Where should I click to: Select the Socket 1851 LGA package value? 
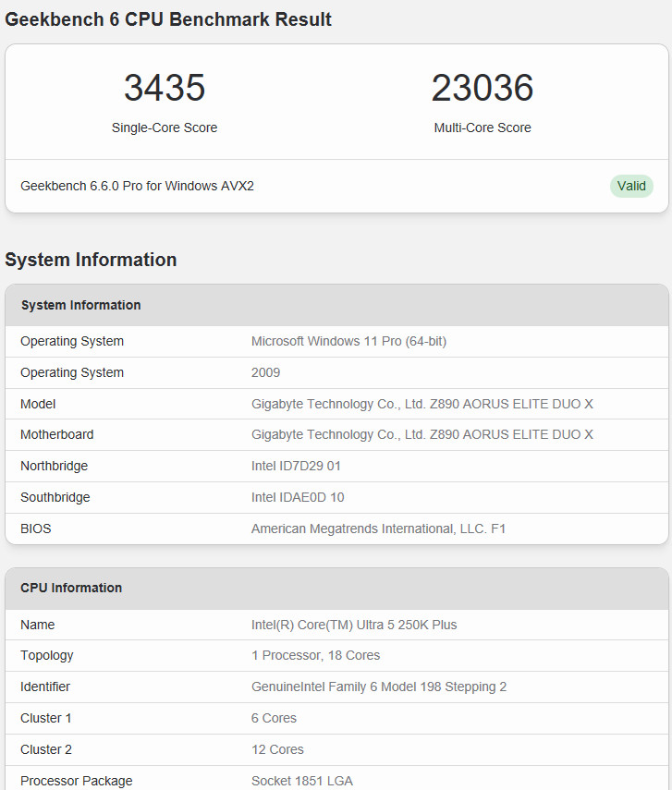tap(302, 781)
